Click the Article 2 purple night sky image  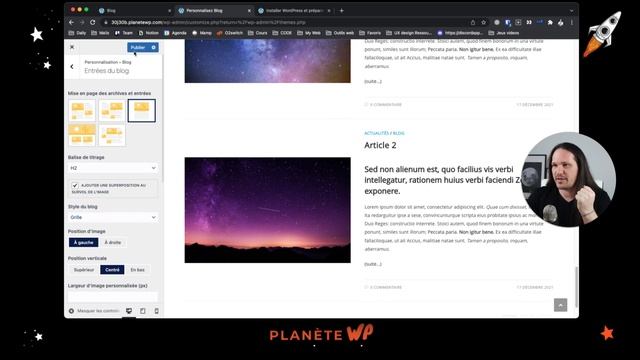click(x=267, y=210)
